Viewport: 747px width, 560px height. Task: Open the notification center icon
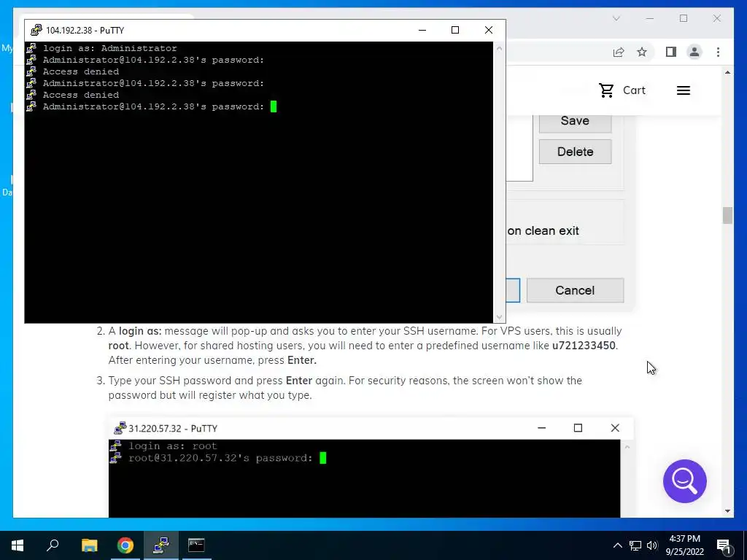click(724, 545)
